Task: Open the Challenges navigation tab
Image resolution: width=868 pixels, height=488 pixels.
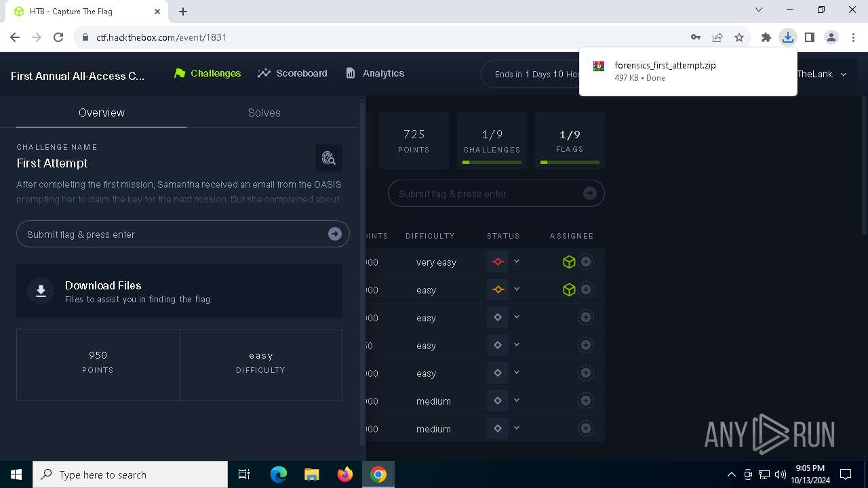Action: (x=208, y=73)
